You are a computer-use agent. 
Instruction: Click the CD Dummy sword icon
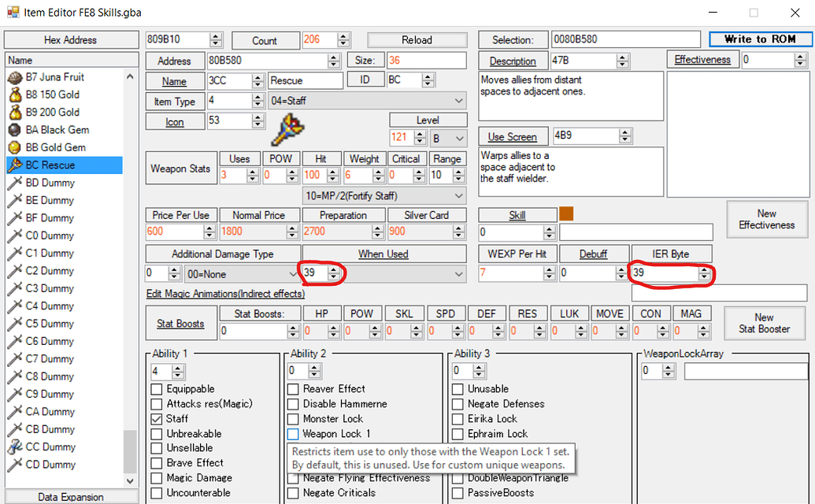pyautogui.click(x=15, y=465)
